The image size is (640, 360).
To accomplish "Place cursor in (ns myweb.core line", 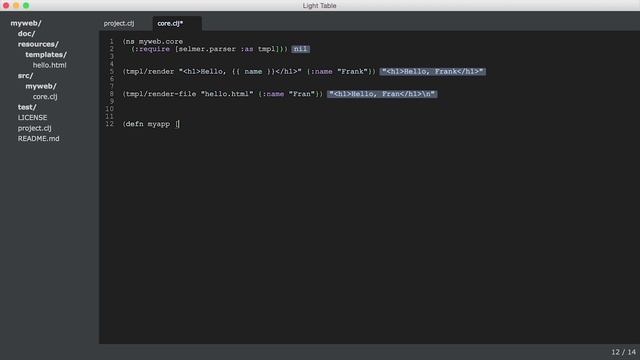I will (x=153, y=42).
